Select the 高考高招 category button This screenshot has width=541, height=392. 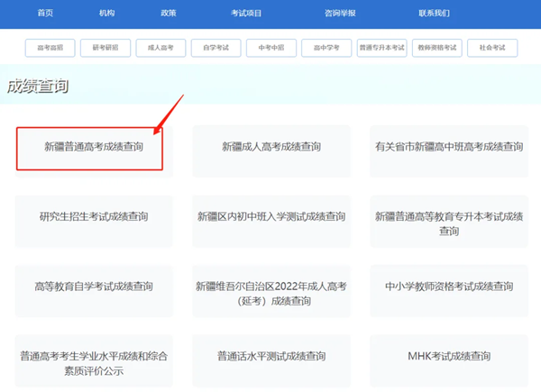50,47
